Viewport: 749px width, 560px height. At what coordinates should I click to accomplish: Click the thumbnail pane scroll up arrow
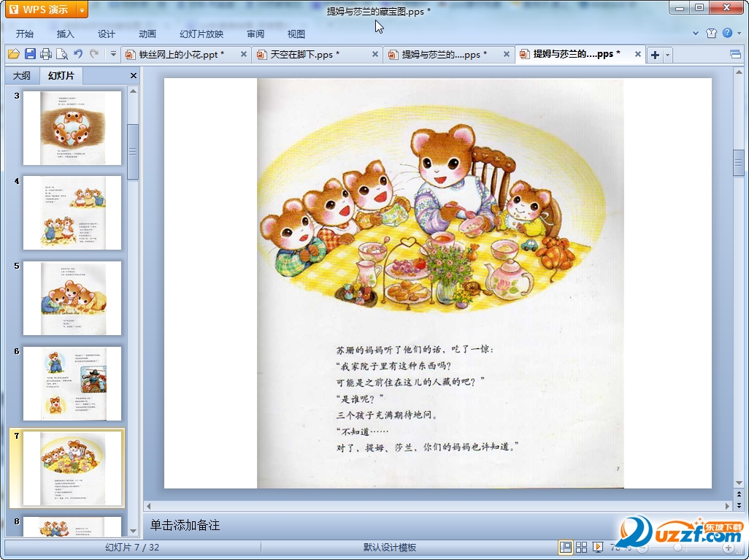pyautogui.click(x=134, y=91)
